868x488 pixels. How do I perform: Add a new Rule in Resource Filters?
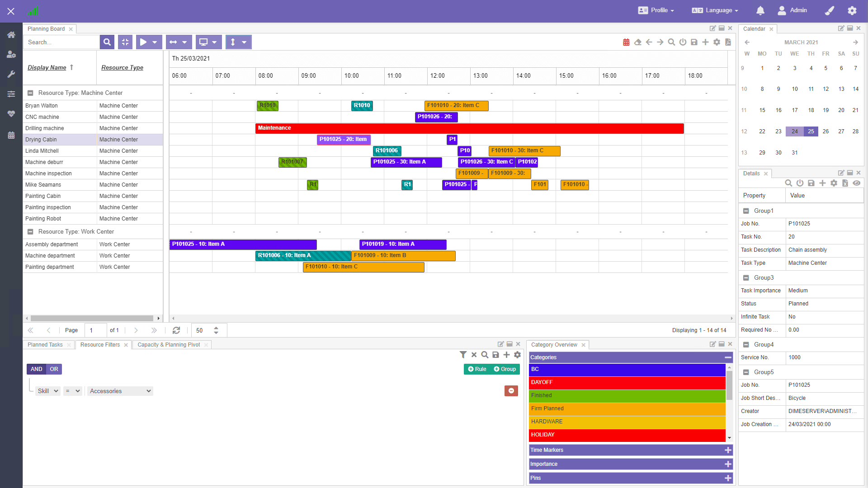(476, 369)
